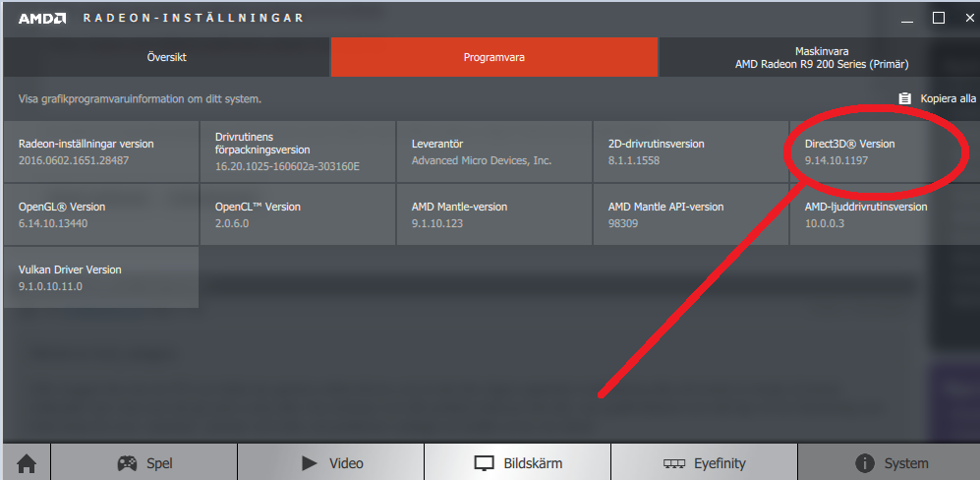980x480 pixels.
Task: Click the Radeon-inställningar version tile
Action: pyautogui.click(x=101, y=151)
